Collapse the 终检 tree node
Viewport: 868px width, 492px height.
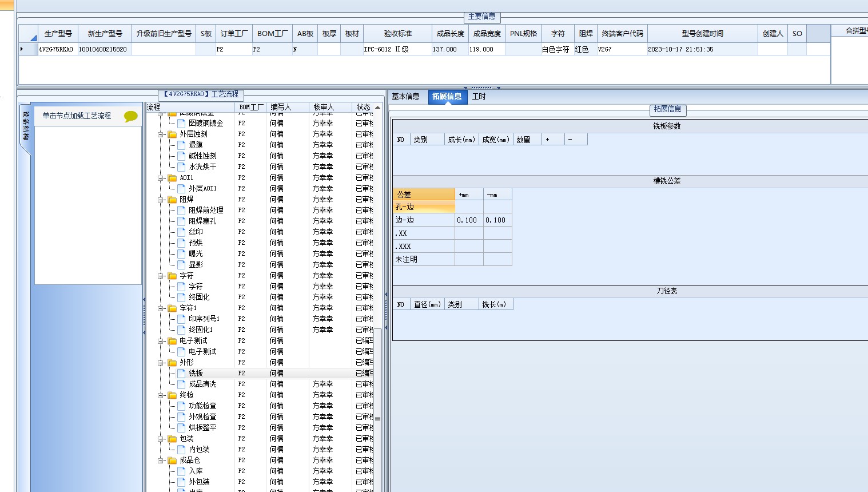(x=161, y=395)
